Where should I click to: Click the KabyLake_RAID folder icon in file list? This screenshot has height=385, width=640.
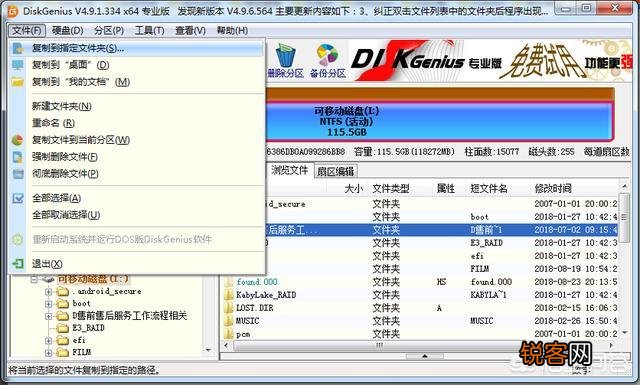point(229,295)
